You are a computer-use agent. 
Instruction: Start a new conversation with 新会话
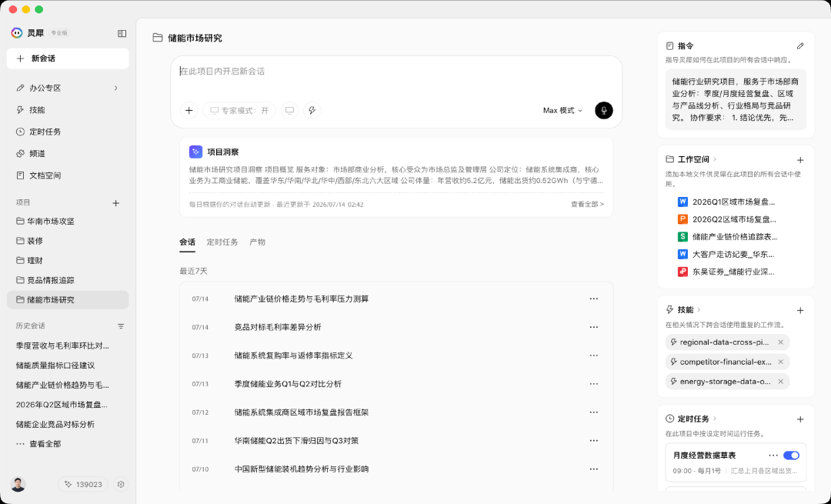(x=68, y=58)
